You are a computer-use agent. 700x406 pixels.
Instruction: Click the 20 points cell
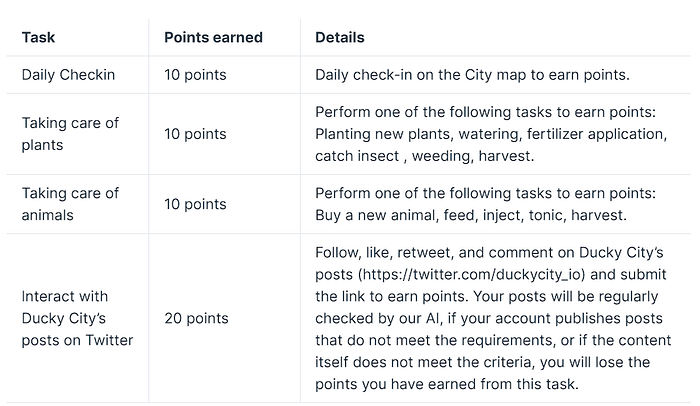197,318
